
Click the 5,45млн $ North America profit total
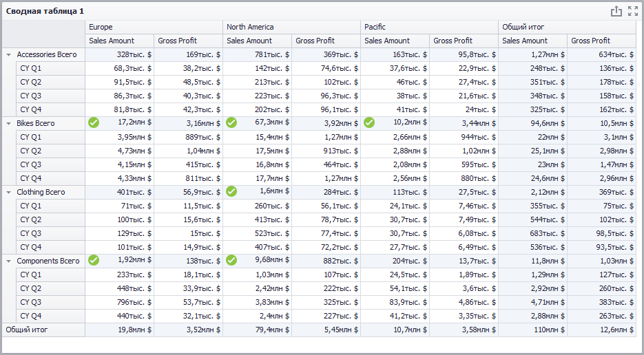(326, 330)
